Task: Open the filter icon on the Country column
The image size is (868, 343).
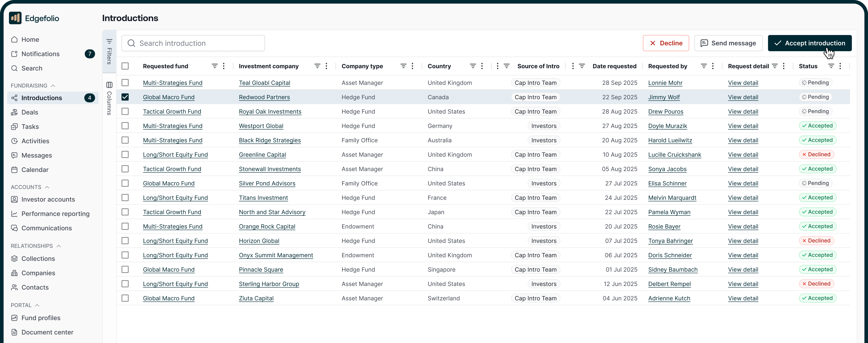Action: [x=473, y=66]
